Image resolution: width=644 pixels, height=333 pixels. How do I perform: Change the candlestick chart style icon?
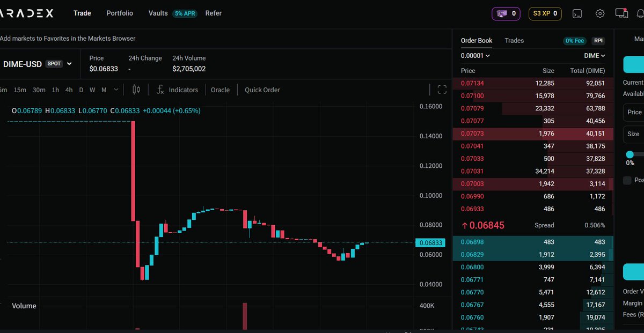[136, 90]
